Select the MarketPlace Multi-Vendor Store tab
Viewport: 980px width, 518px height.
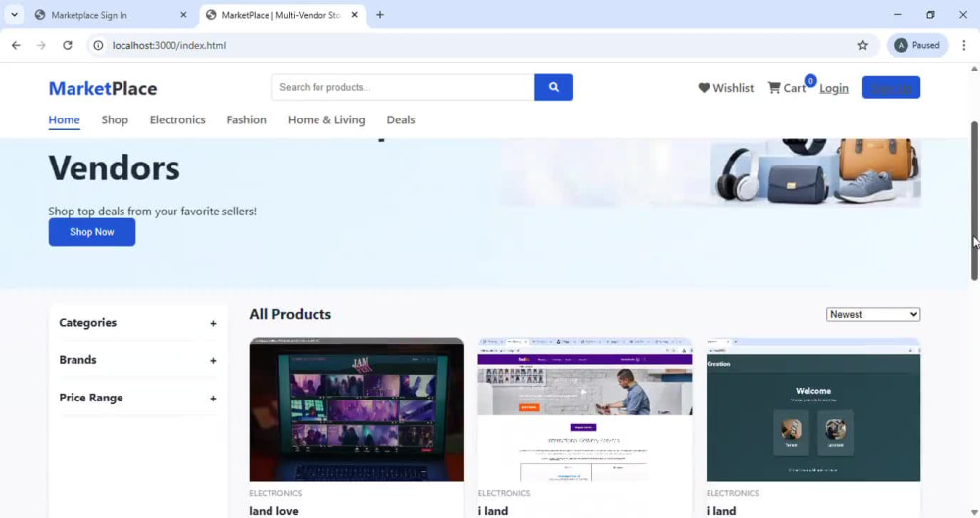(282, 15)
